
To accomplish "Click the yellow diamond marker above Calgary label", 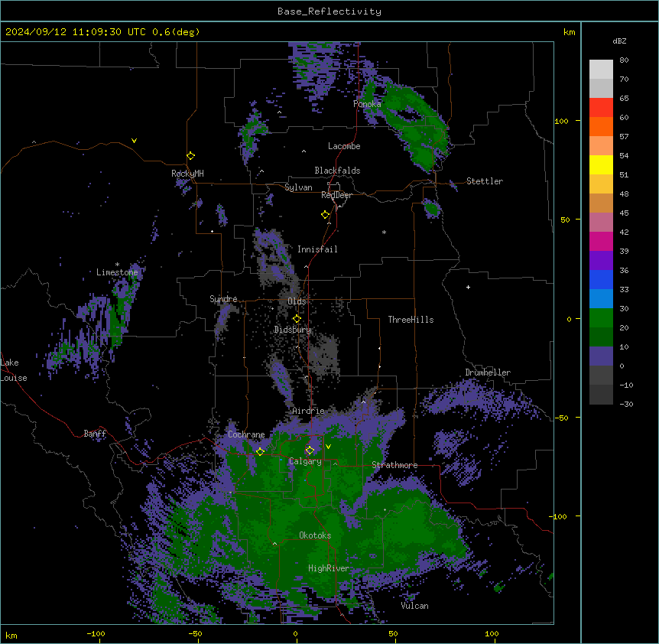I will pos(310,450).
